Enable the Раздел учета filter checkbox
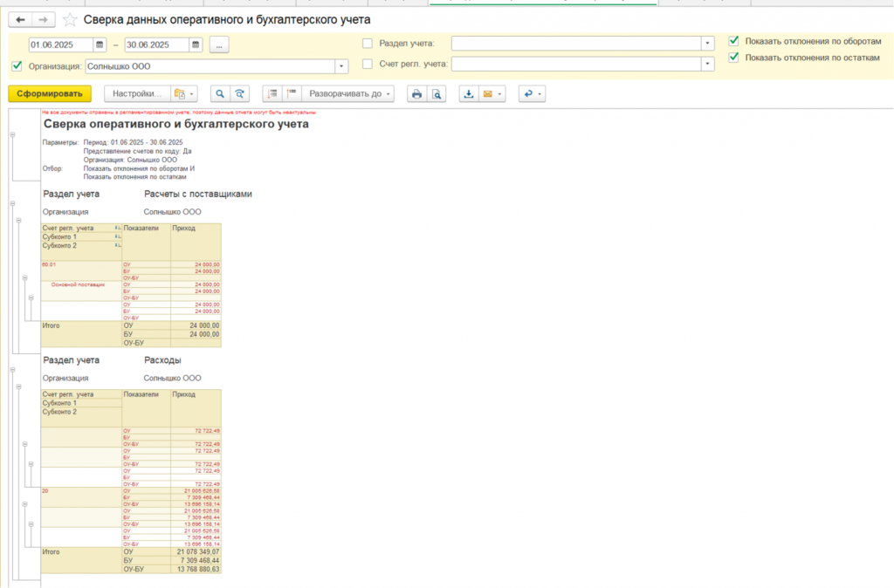The width and height of the screenshot is (894, 588). (368, 43)
